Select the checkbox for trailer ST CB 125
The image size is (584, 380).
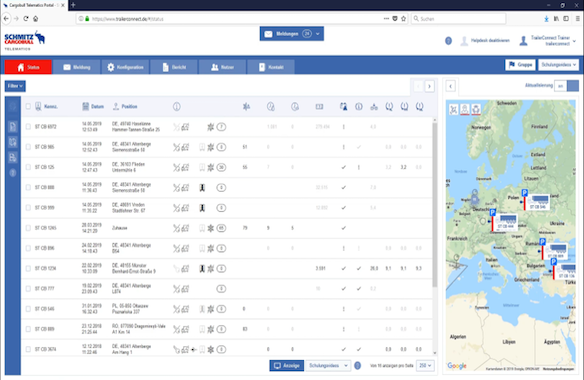(x=28, y=167)
